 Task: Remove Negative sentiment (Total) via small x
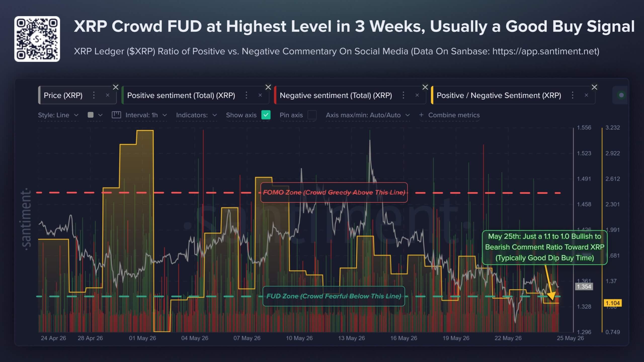[x=417, y=95]
